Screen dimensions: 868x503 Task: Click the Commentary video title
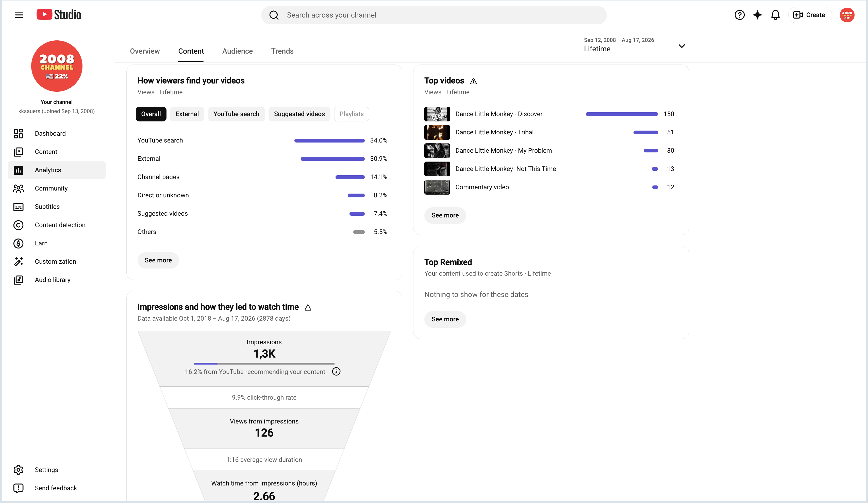(x=482, y=187)
